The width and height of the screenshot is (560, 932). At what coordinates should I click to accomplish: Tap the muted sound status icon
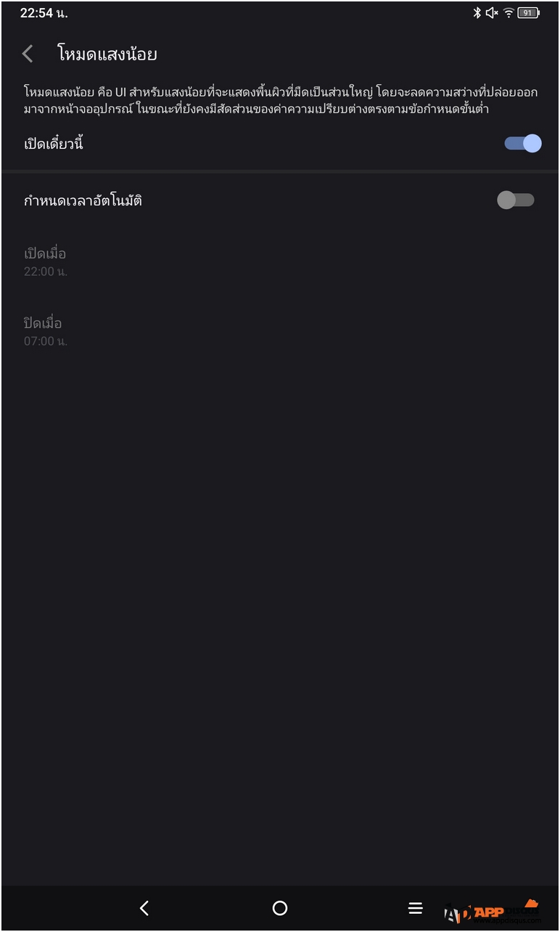pyautogui.click(x=492, y=13)
